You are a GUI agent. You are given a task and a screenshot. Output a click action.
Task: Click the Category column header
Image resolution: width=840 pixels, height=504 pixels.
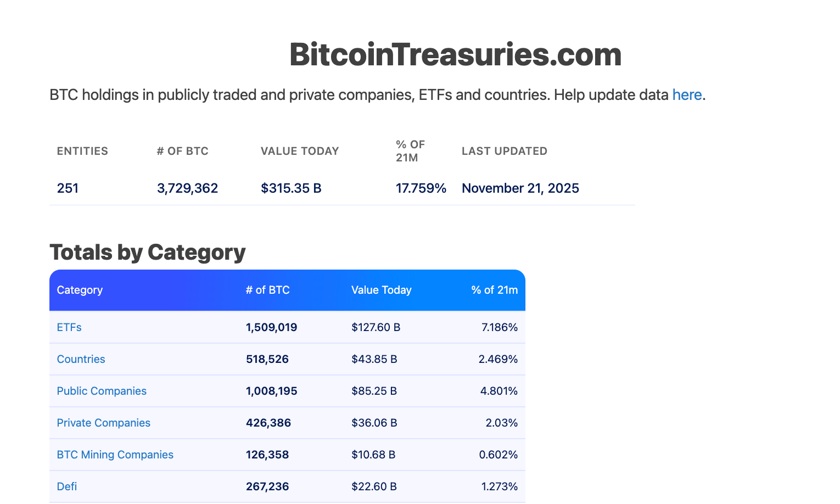point(80,290)
